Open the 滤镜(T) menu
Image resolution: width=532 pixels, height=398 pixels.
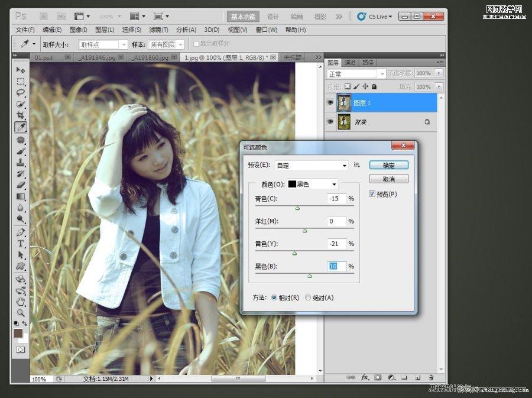coord(159,30)
